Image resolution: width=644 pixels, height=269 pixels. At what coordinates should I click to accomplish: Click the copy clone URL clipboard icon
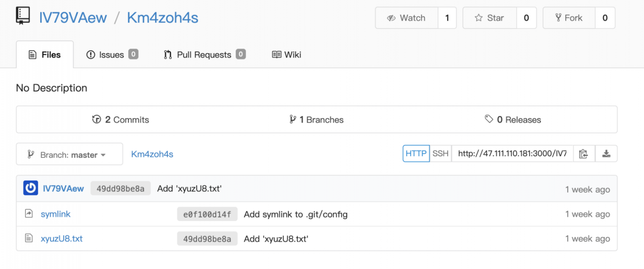(583, 154)
